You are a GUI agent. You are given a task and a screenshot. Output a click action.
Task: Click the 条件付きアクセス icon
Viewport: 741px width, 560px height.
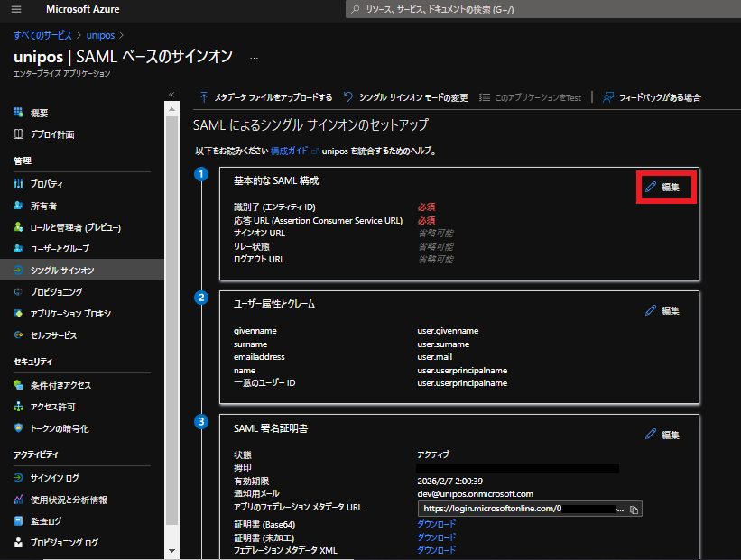(18, 385)
